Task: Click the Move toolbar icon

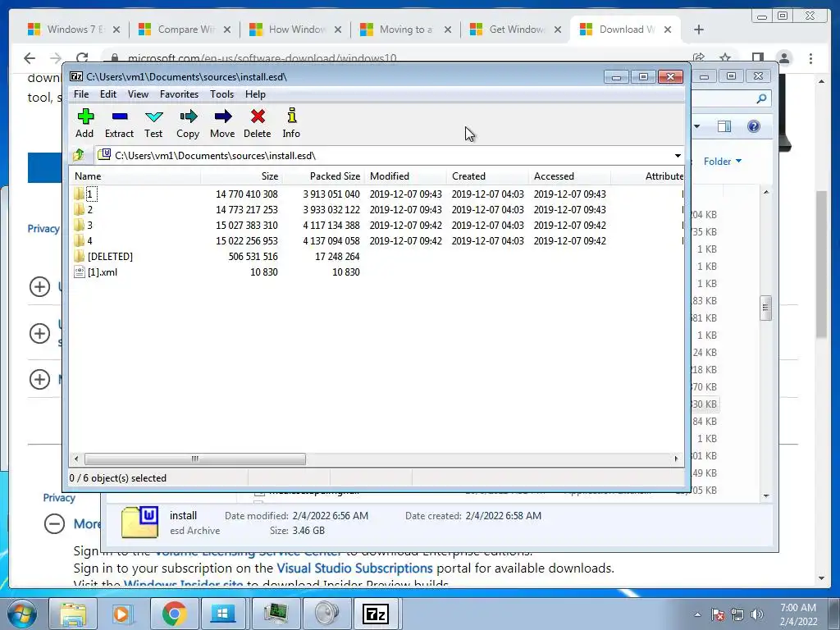Action: (222, 123)
